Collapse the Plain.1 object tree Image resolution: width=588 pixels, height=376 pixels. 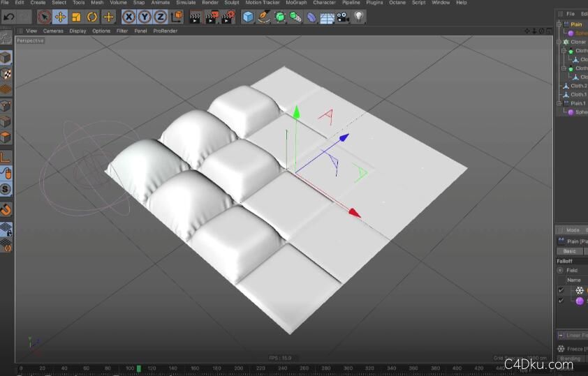tap(559, 103)
